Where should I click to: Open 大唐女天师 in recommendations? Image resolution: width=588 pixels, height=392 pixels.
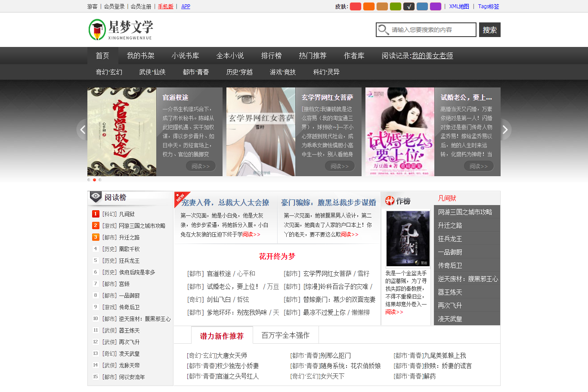click(x=232, y=355)
